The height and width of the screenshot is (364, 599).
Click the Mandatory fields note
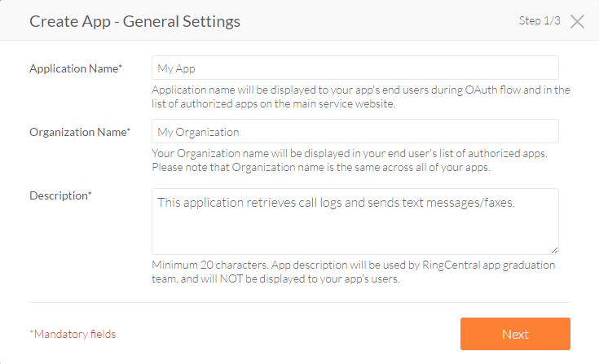point(73,334)
